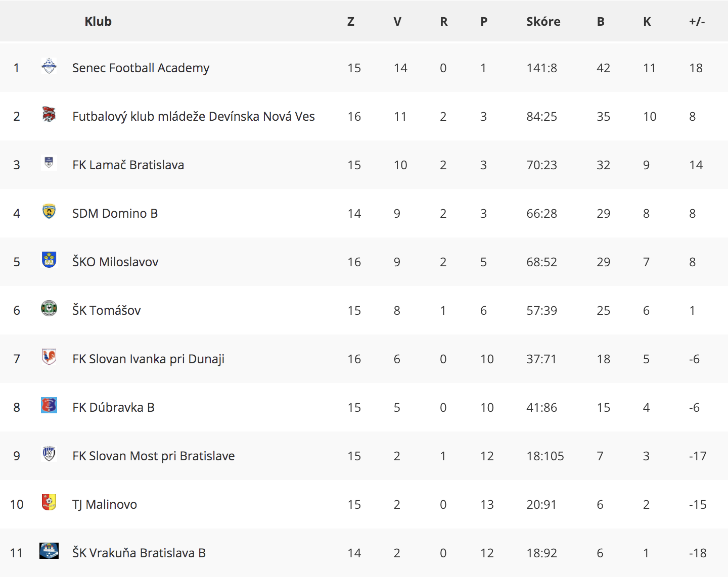Click the TJ Malinovo red-yellow crest
728x577 pixels.
click(x=49, y=502)
